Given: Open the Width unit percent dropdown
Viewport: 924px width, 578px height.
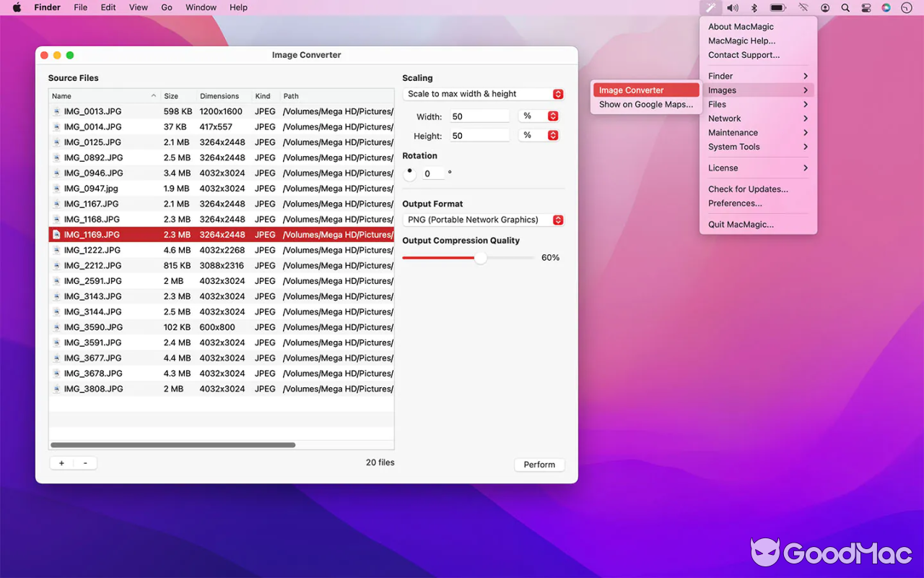Looking at the screenshot, I should [538, 116].
